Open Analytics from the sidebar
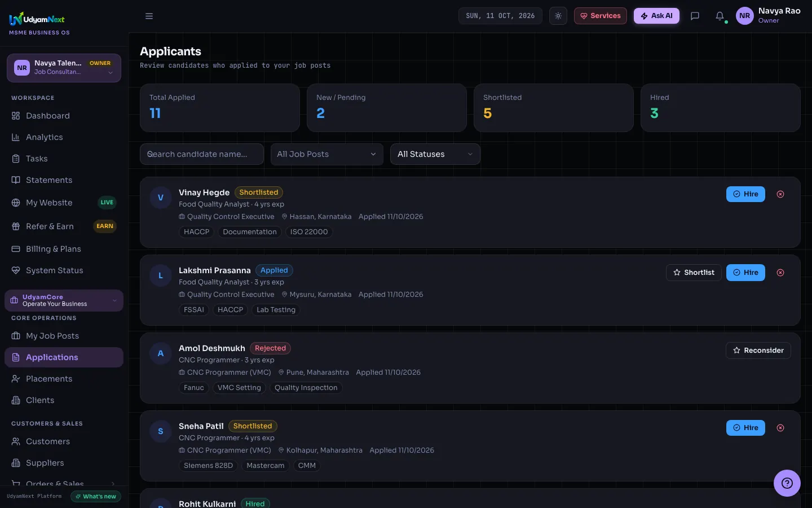Image resolution: width=812 pixels, height=508 pixels. pyautogui.click(x=64, y=137)
